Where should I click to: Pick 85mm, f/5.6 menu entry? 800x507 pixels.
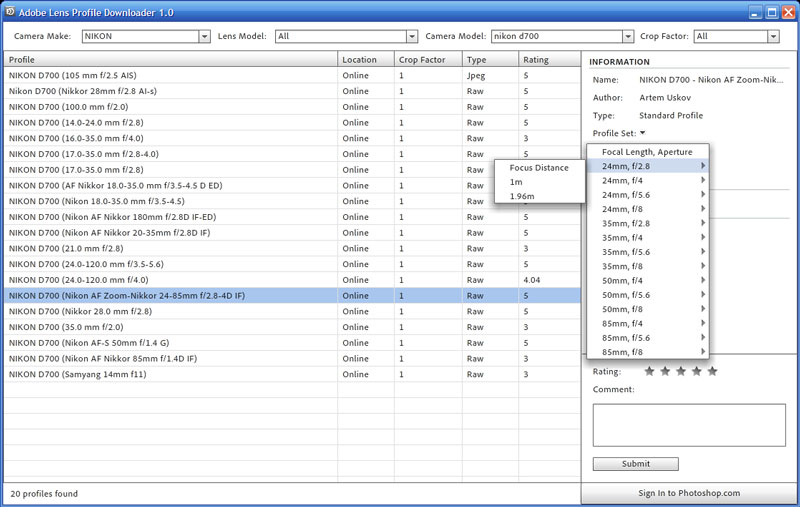point(648,337)
